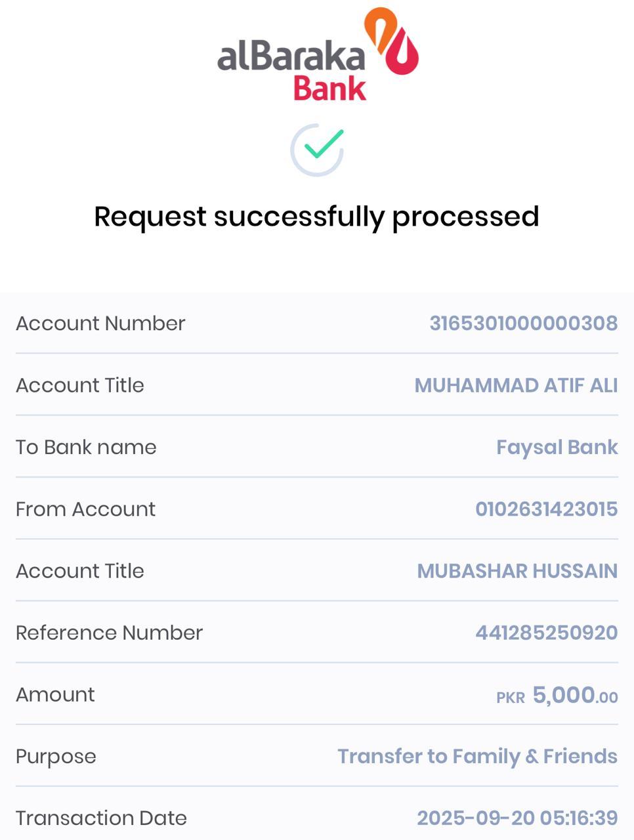634x840 pixels.
Task: Tap the "Account Number" label
Action: tap(100, 324)
